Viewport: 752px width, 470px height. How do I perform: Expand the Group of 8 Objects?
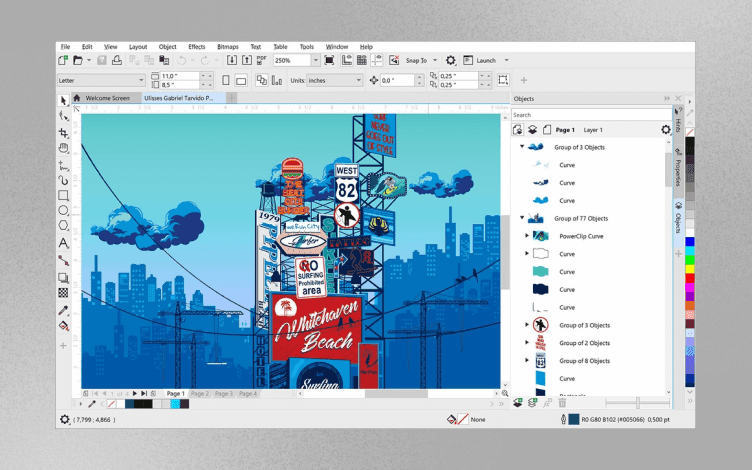[527, 360]
